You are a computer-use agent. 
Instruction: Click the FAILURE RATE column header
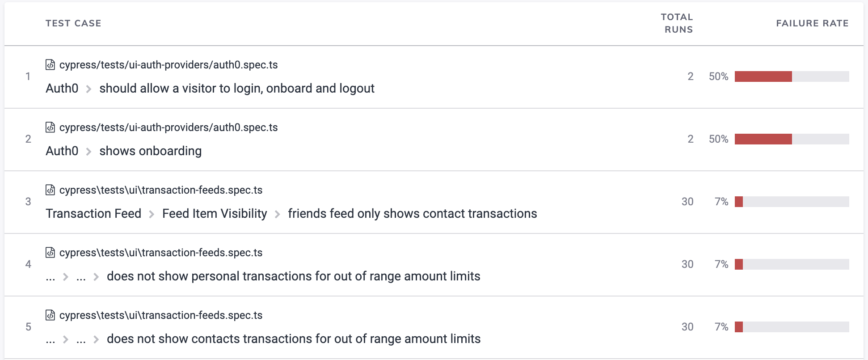(812, 23)
